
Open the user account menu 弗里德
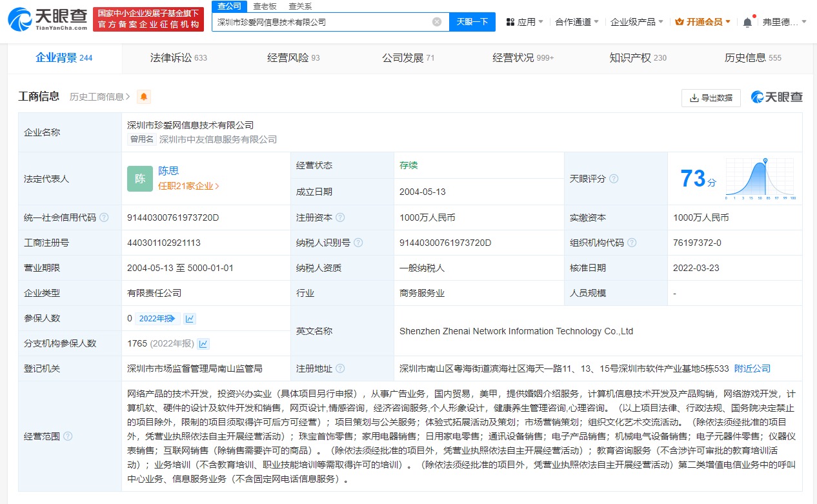pyautogui.click(x=784, y=22)
